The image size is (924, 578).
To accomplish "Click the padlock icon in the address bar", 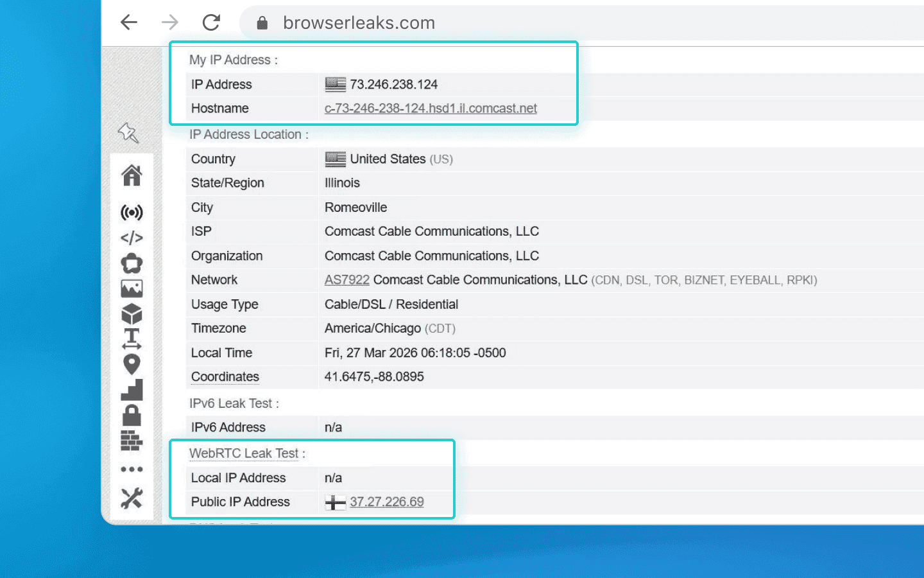I will (262, 22).
